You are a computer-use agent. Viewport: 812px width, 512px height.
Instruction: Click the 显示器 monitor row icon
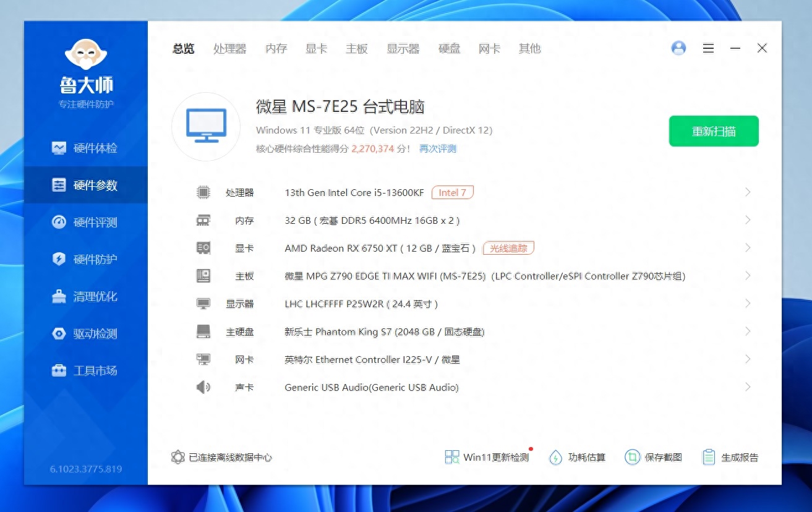pos(203,304)
